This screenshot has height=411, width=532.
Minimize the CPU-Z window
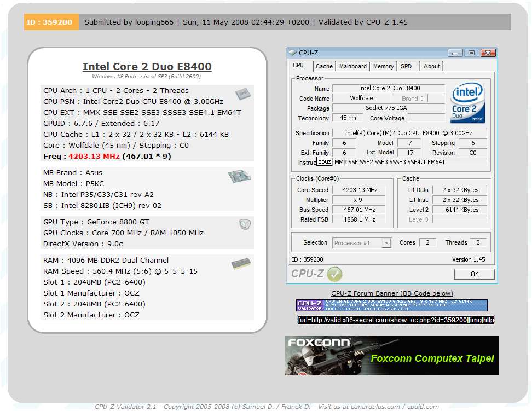tap(455, 53)
